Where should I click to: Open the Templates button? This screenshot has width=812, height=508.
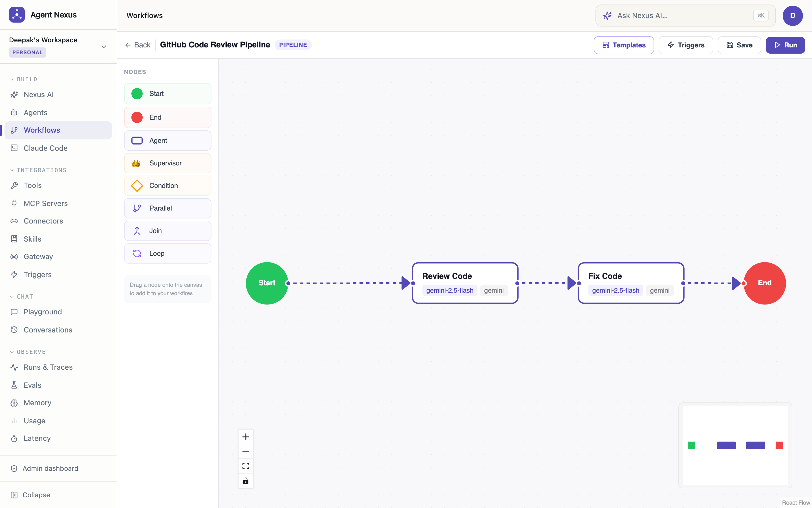[x=624, y=45]
